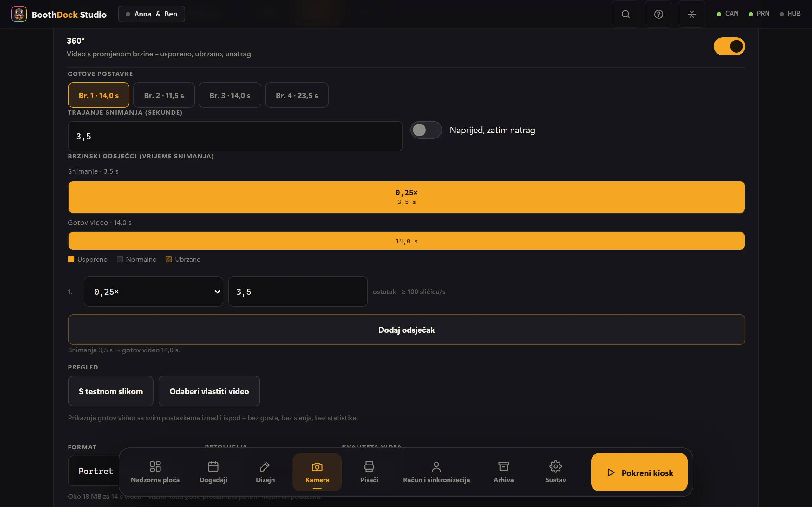Screen dimensions: 812x507
Task: Open search with magnifier icon
Action: [x=625, y=14]
